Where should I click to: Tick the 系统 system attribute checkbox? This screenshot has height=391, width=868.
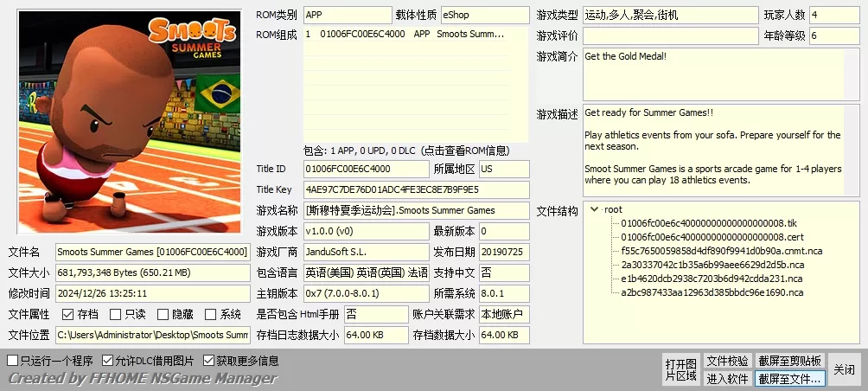point(210,315)
